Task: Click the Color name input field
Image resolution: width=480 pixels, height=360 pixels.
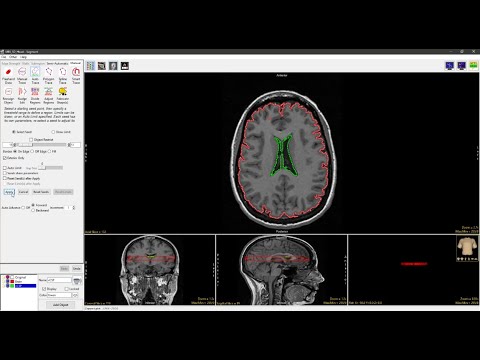Action: (x=59, y=295)
